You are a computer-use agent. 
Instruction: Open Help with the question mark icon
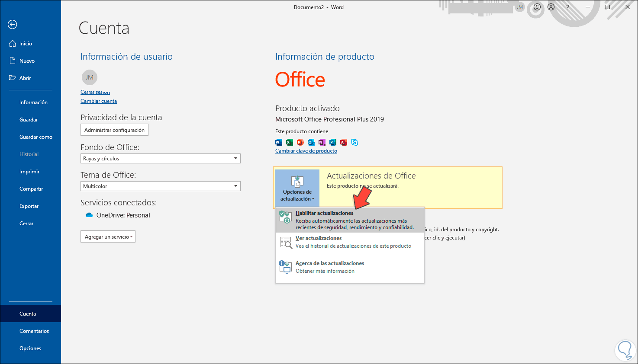[x=567, y=7]
